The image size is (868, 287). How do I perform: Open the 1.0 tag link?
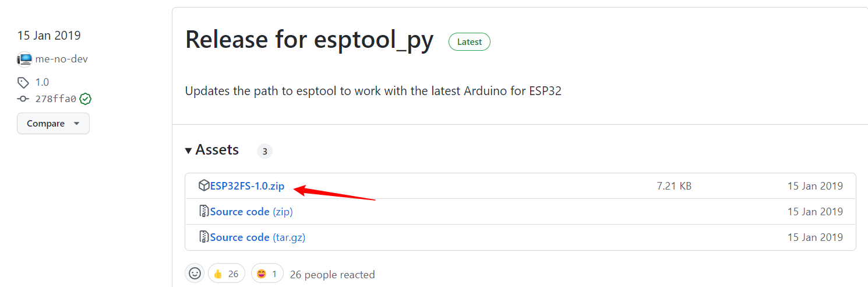coord(42,82)
